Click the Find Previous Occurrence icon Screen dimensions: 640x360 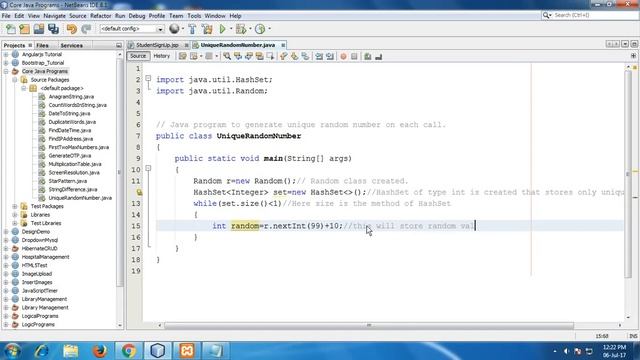[238, 56]
